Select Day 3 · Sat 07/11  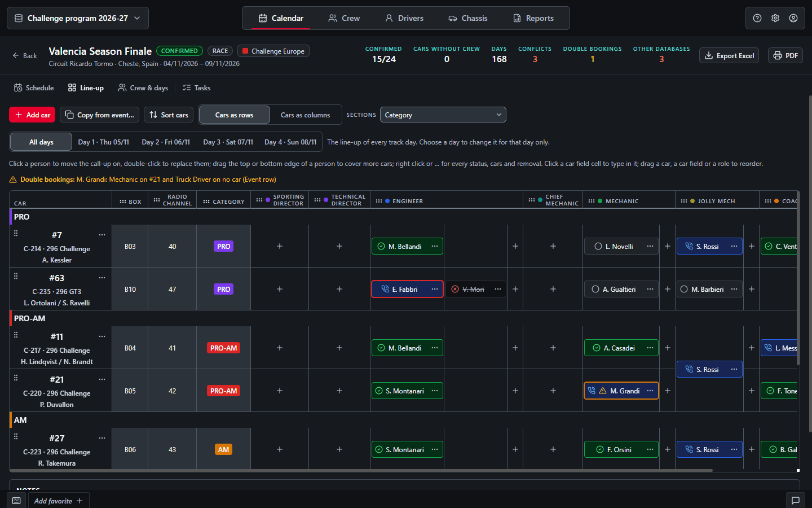(x=228, y=142)
